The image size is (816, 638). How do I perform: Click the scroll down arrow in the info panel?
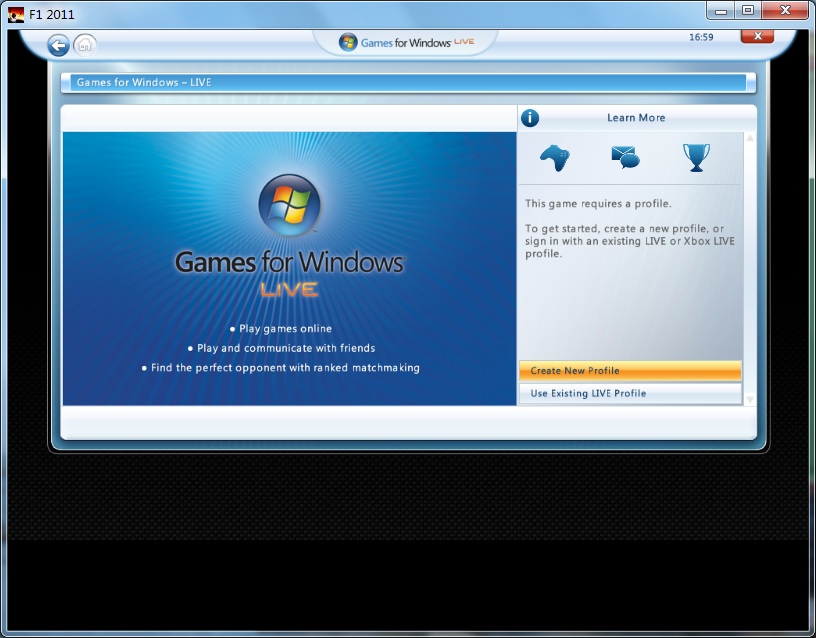coord(750,400)
